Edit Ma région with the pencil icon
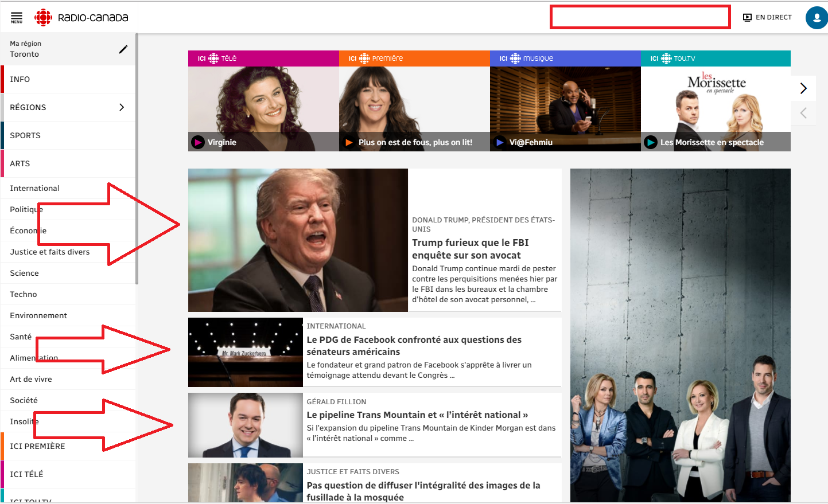 [x=123, y=49]
